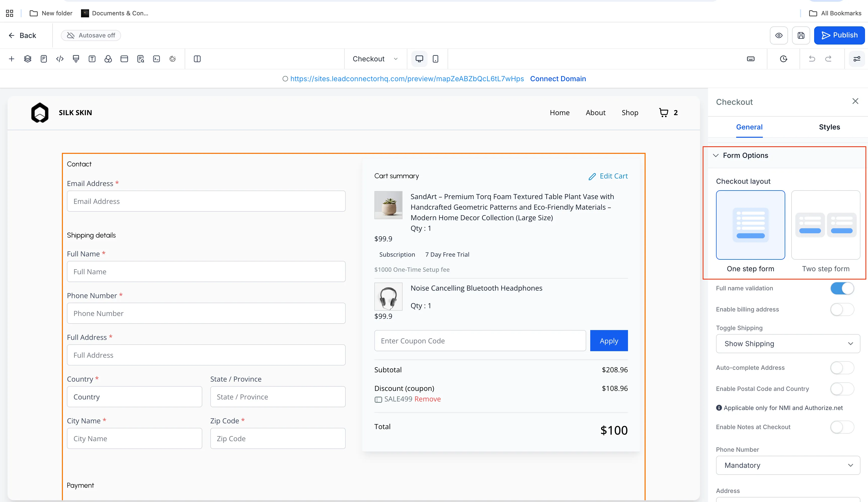Open keyboard shortcuts icon
868x502 pixels.
(x=751, y=59)
